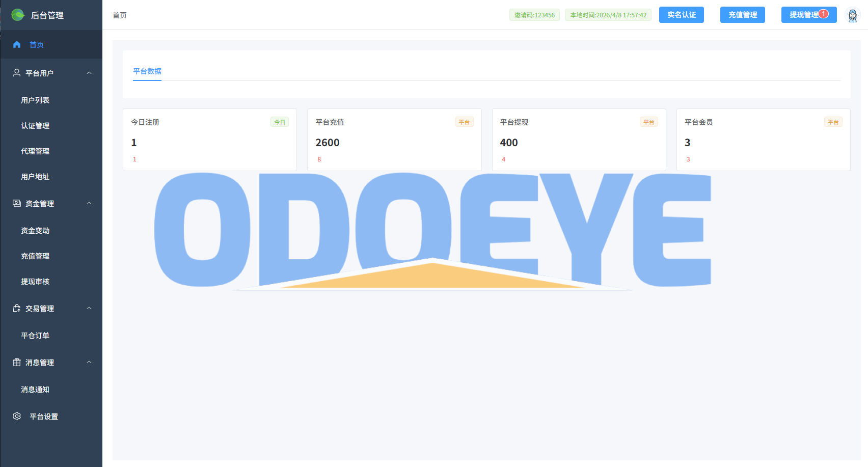Click the bag icon beside 交易管理
This screenshot has width=868, height=467.
point(17,308)
